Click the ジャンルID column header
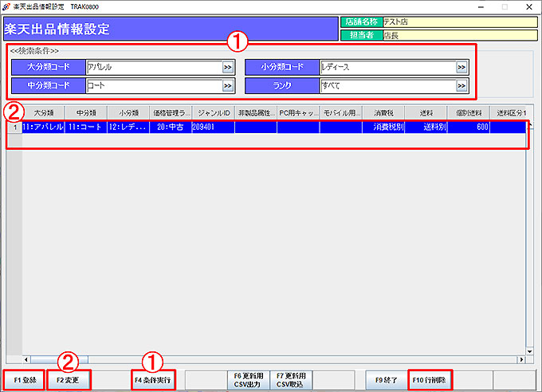The image size is (542, 392). pos(213,113)
